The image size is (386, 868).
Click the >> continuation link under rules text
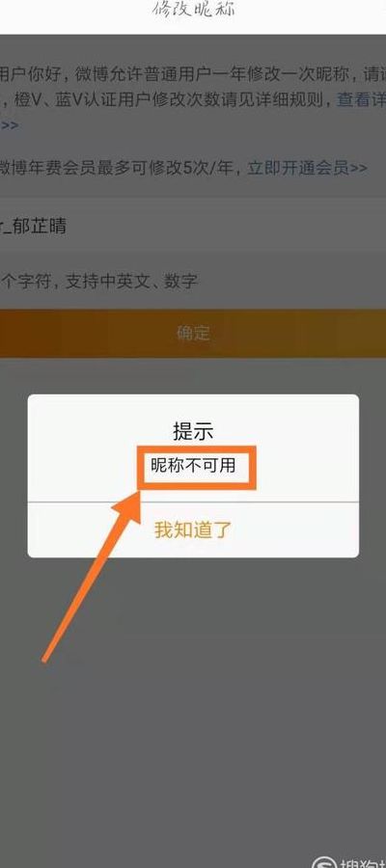10,125
